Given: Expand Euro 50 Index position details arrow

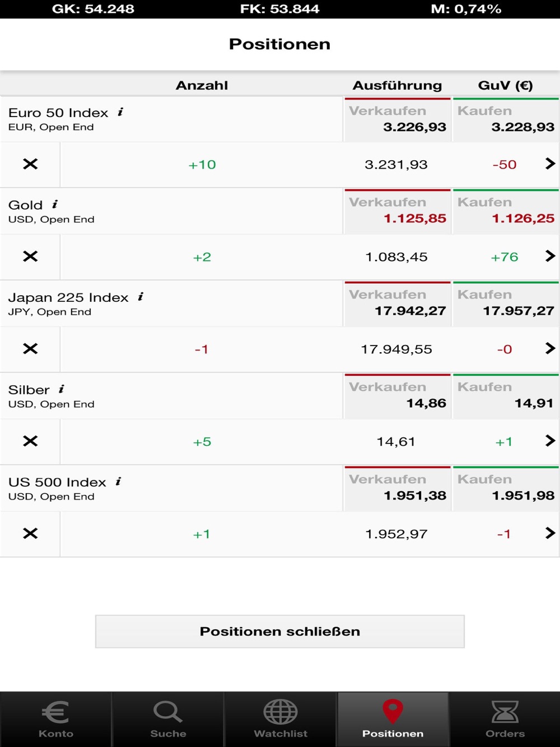Looking at the screenshot, I should pyautogui.click(x=550, y=164).
